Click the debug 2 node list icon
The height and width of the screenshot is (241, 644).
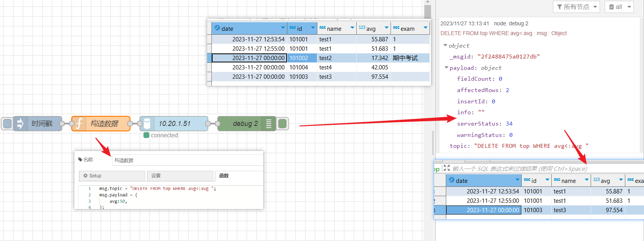(x=269, y=124)
